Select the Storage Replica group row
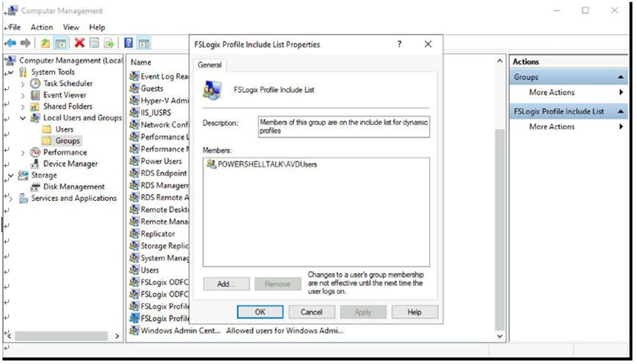 coord(159,245)
